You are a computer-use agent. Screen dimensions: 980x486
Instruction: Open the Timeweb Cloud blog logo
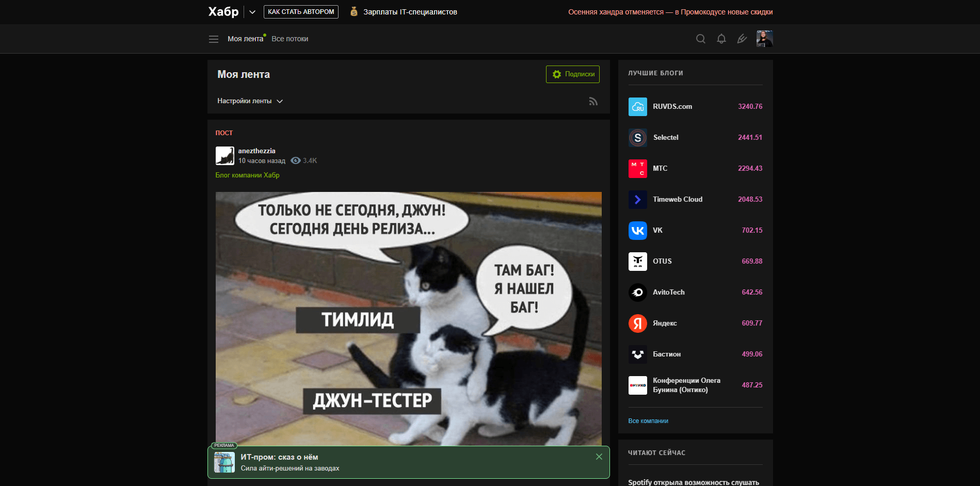click(x=638, y=200)
